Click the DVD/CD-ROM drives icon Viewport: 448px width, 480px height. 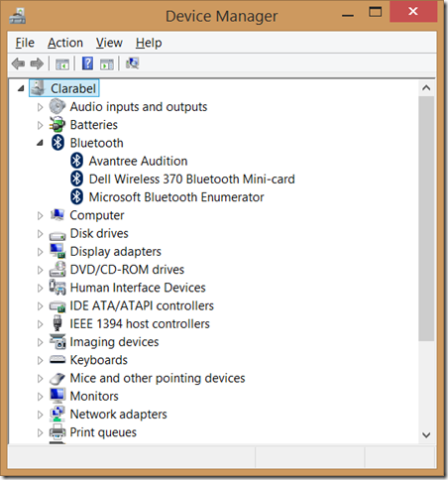coord(57,269)
